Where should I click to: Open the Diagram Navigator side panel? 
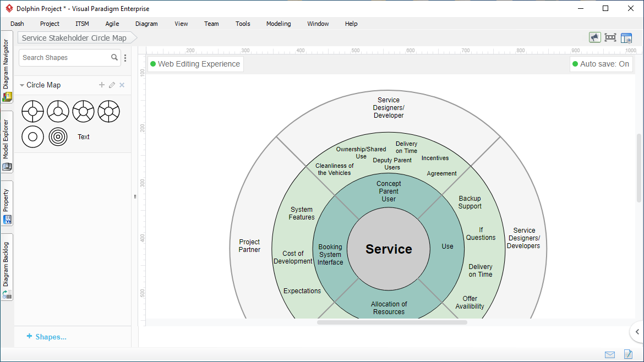point(7,68)
